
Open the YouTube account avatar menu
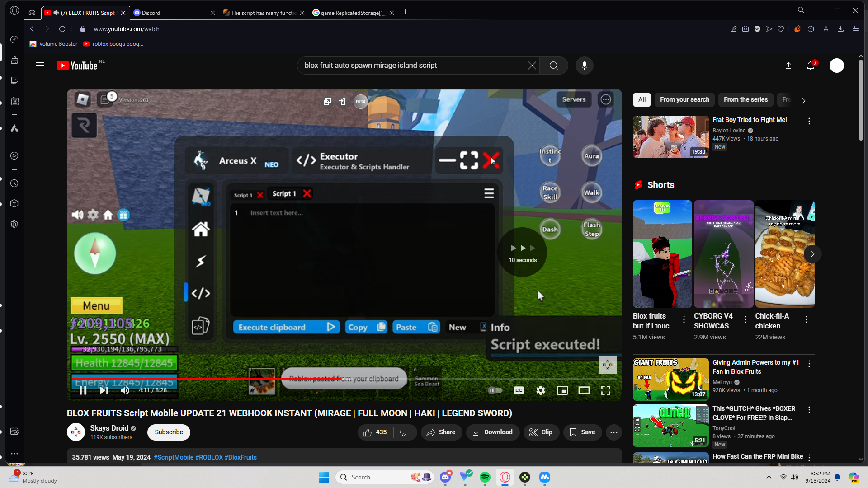(x=837, y=66)
